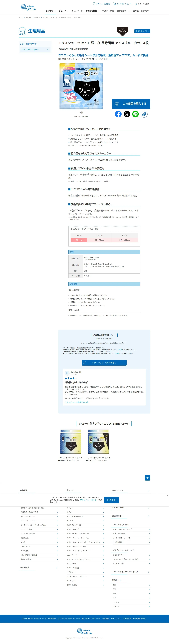Open the ブランドサイト button
The width and height of the screenshot is (169, 644).
pos(142,31)
